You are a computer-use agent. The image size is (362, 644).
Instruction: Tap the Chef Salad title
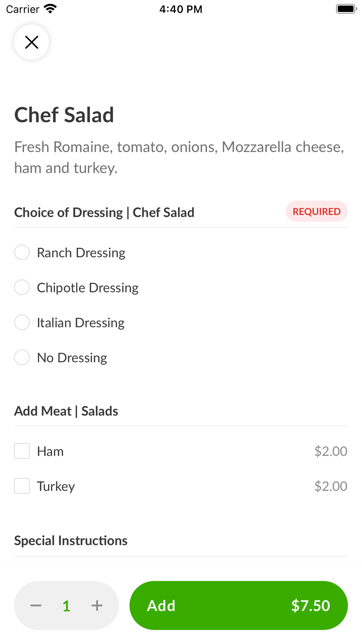click(64, 115)
